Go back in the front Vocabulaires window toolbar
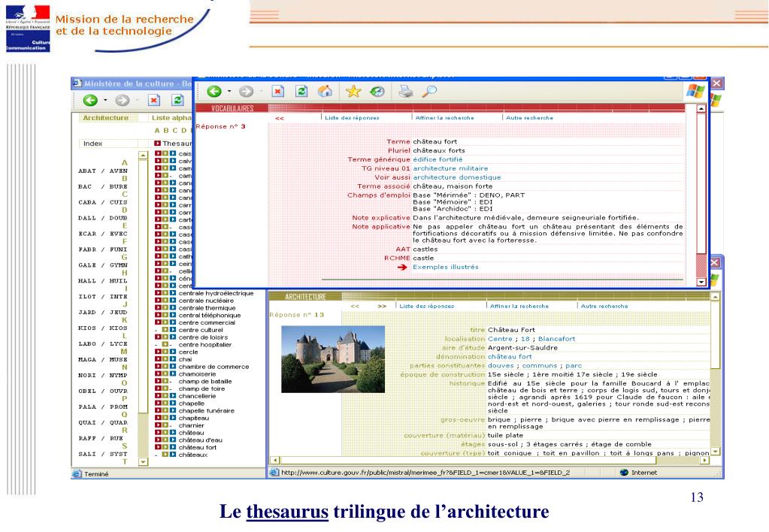This screenshot has width=769, height=532. coord(214,91)
